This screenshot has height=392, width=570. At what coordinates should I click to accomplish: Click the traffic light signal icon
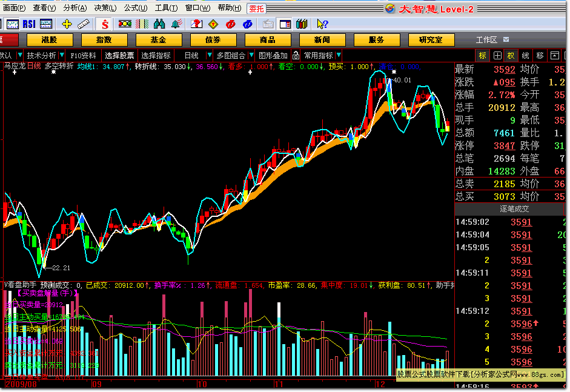tap(125, 24)
